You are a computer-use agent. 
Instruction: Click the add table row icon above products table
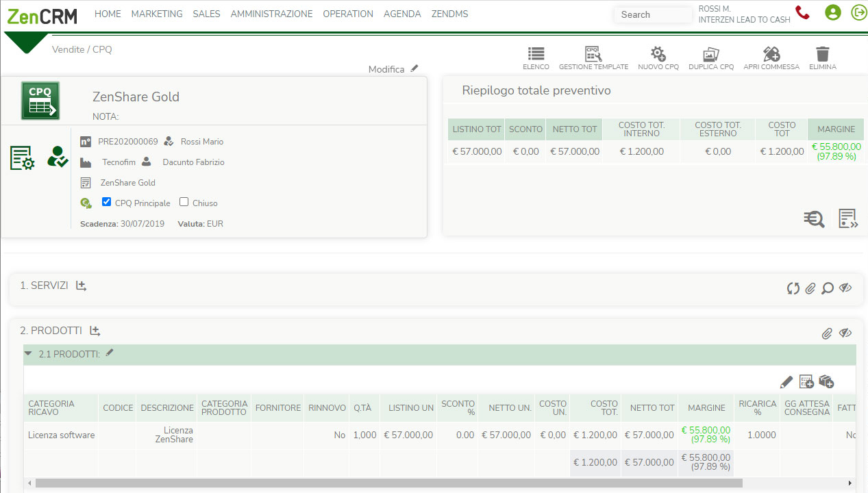click(806, 381)
